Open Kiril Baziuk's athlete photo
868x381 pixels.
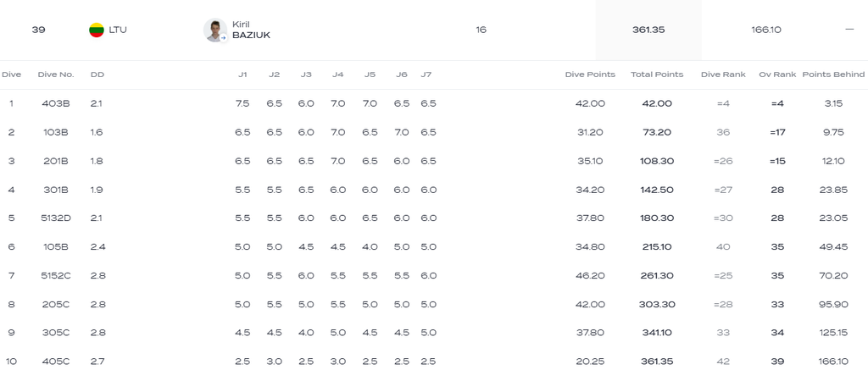[214, 30]
